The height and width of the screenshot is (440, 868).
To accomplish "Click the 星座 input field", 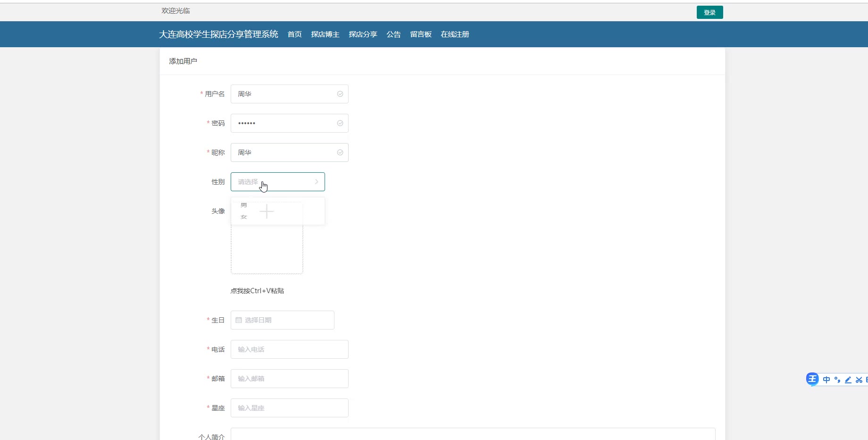I will (x=289, y=408).
